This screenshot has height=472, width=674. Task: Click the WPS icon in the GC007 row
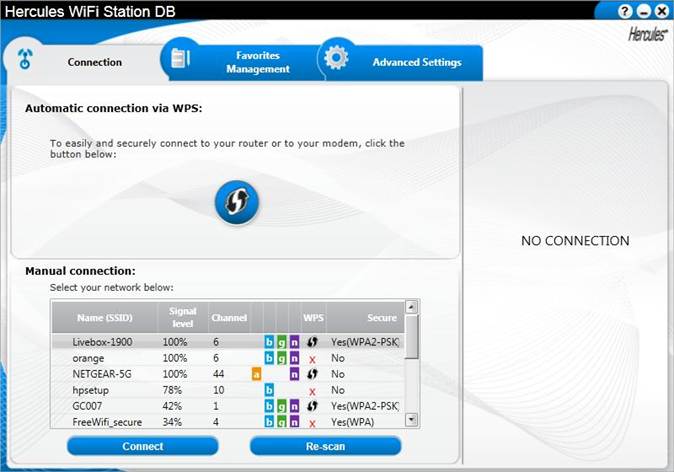[x=312, y=407]
